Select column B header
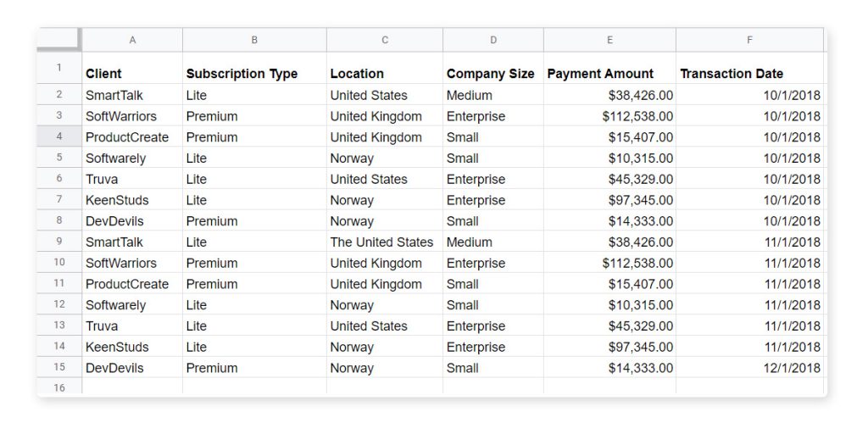The width and height of the screenshot is (868, 434). click(x=254, y=40)
